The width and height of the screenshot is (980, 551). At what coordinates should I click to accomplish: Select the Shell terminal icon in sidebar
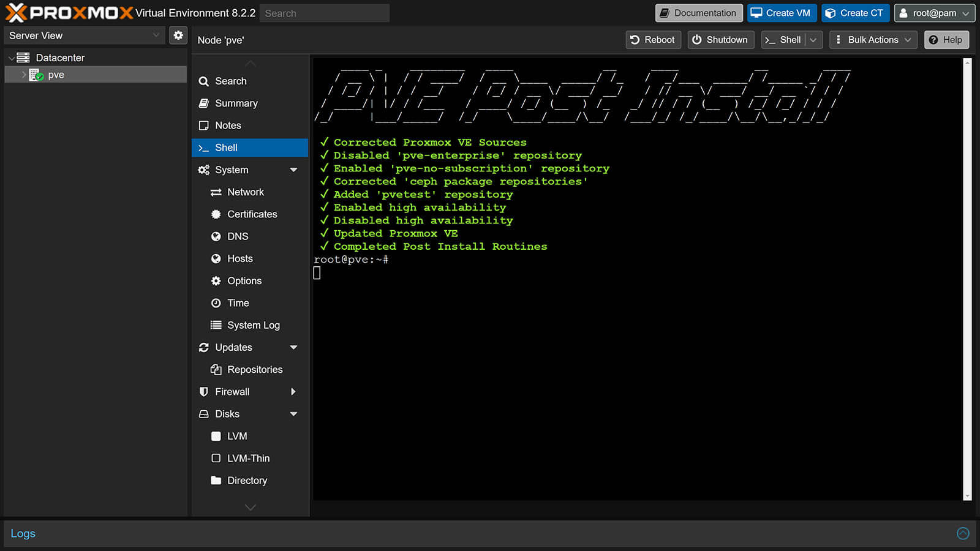(203, 148)
